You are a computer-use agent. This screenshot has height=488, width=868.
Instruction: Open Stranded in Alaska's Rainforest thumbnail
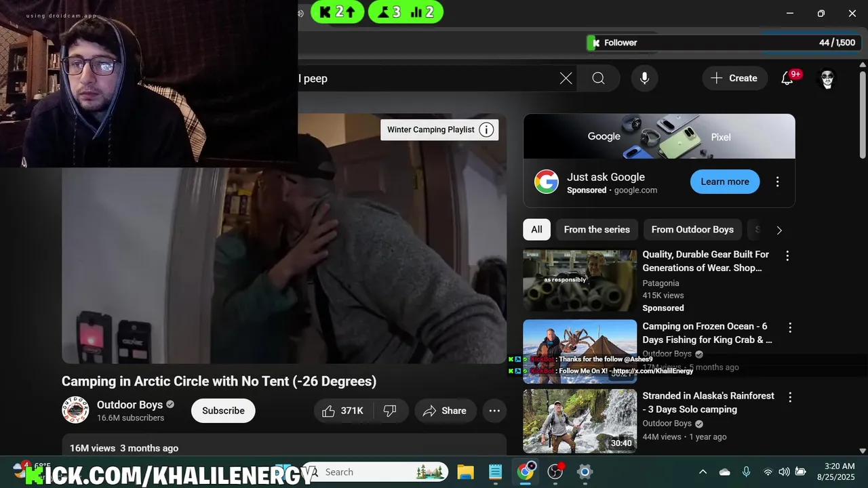580,421
